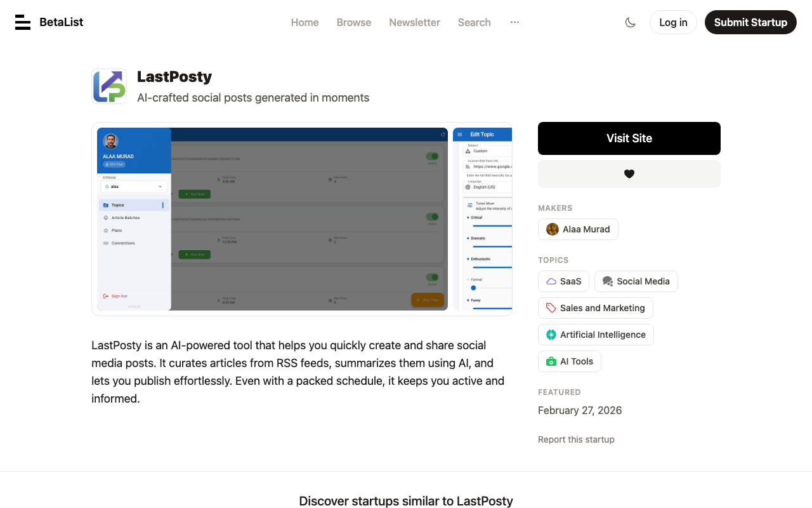Go to the Home nav item

[x=304, y=22]
